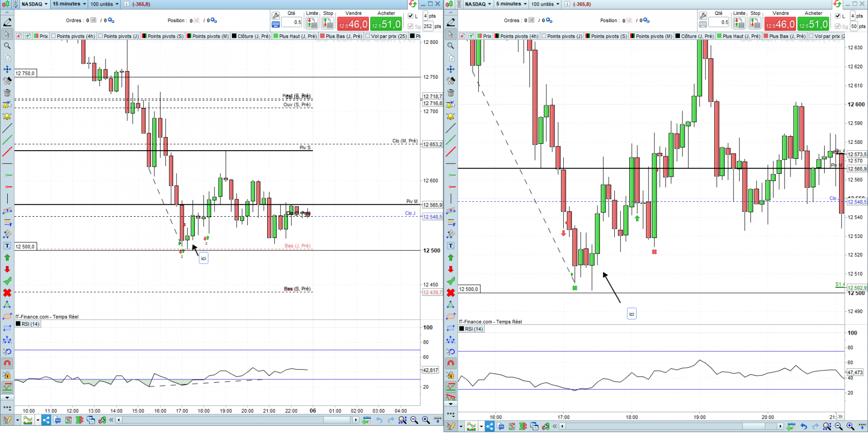Viewport: 868px width, 433px height.
Task: Select the green checkmark tool in left sidebar
Action: tap(7, 281)
